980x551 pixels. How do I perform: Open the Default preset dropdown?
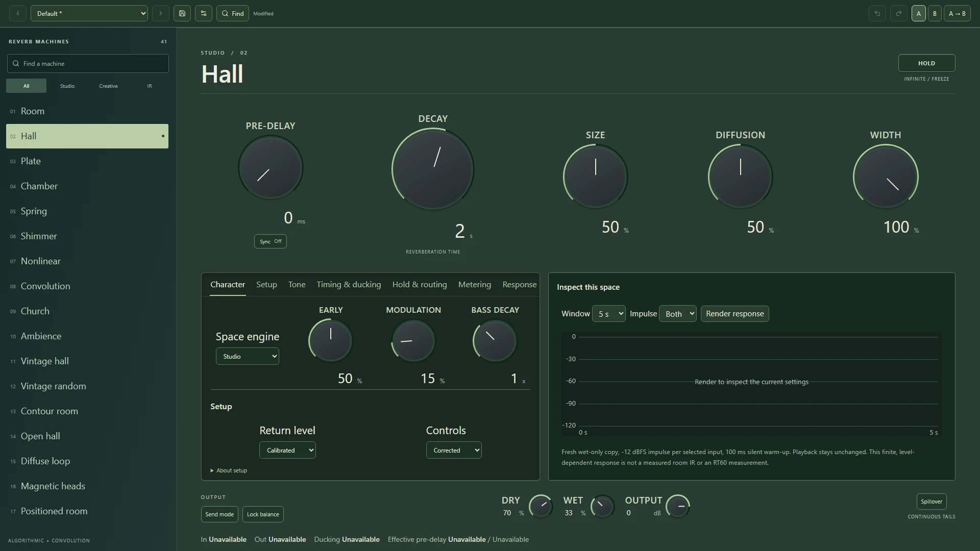point(89,13)
